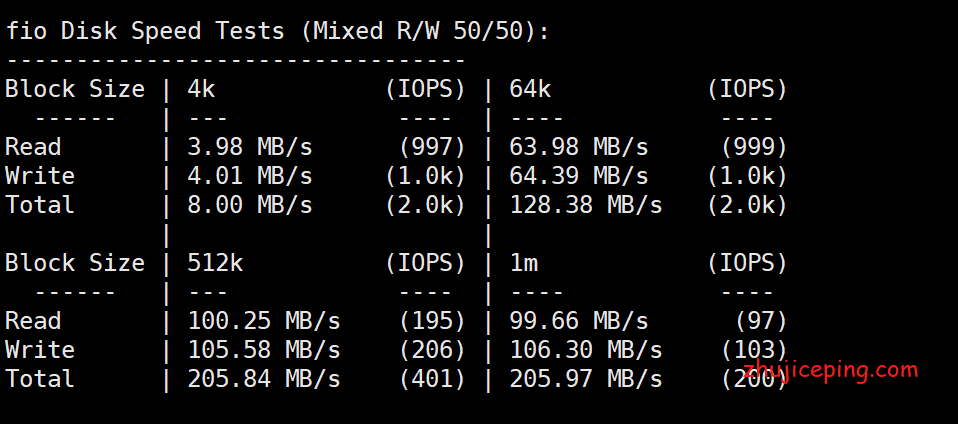Viewport: 958px width, 424px height.
Task: Select the 64.39 MB/s write speed
Action: pyautogui.click(x=579, y=176)
